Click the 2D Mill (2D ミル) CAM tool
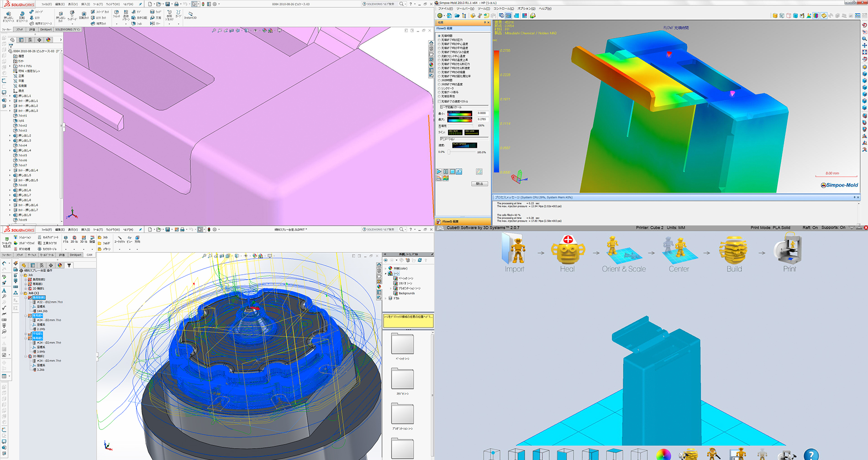Screen dimensions: 868x460 [x=74, y=240]
